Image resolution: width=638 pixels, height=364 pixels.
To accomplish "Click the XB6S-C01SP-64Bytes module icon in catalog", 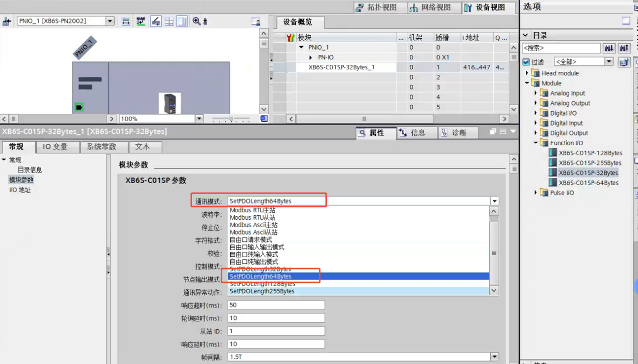I will click(x=553, y=183).
